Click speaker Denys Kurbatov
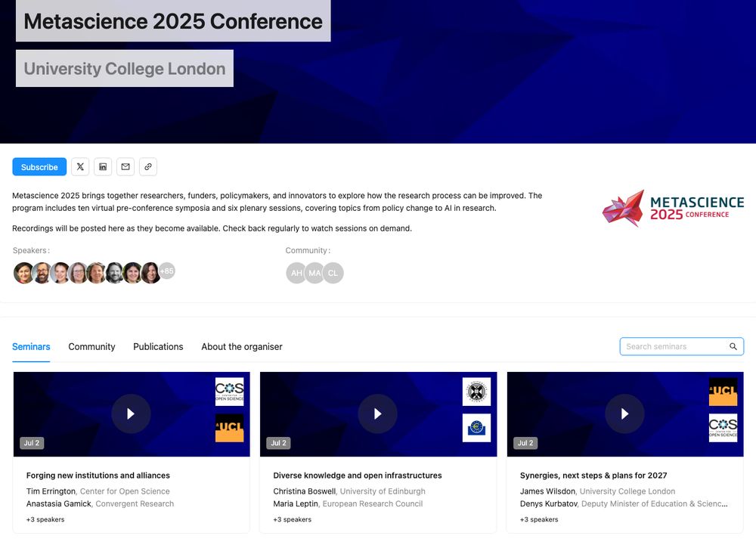 pos(549,504)
